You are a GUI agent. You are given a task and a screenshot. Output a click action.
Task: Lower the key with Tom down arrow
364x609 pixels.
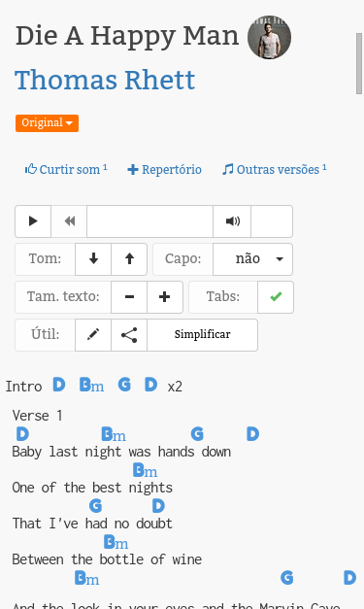coord(93,259)
